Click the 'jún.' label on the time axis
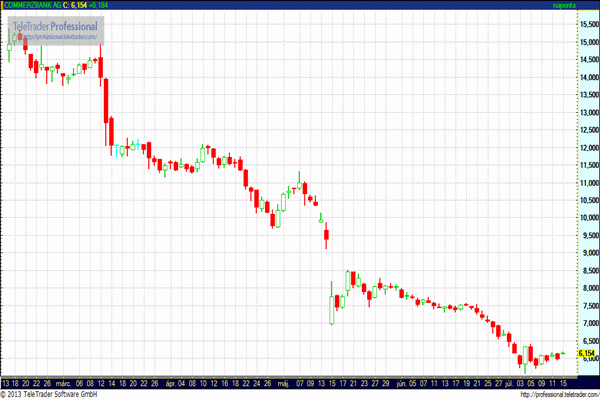600x400 pixels. tap(403, 382)
